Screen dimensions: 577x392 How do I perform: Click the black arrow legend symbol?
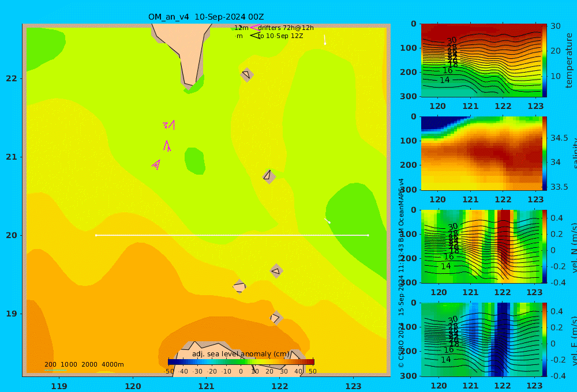coord(255,36)
